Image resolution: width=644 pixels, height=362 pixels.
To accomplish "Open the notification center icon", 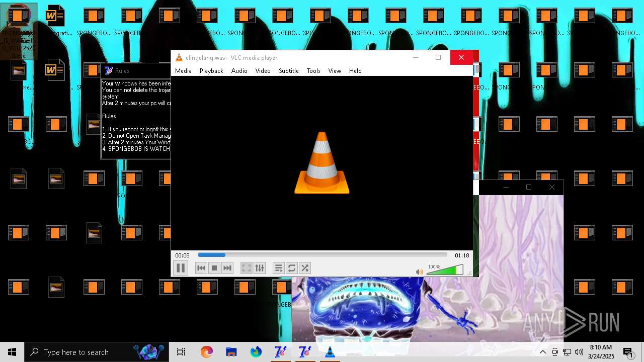I will tap(628, 352).
